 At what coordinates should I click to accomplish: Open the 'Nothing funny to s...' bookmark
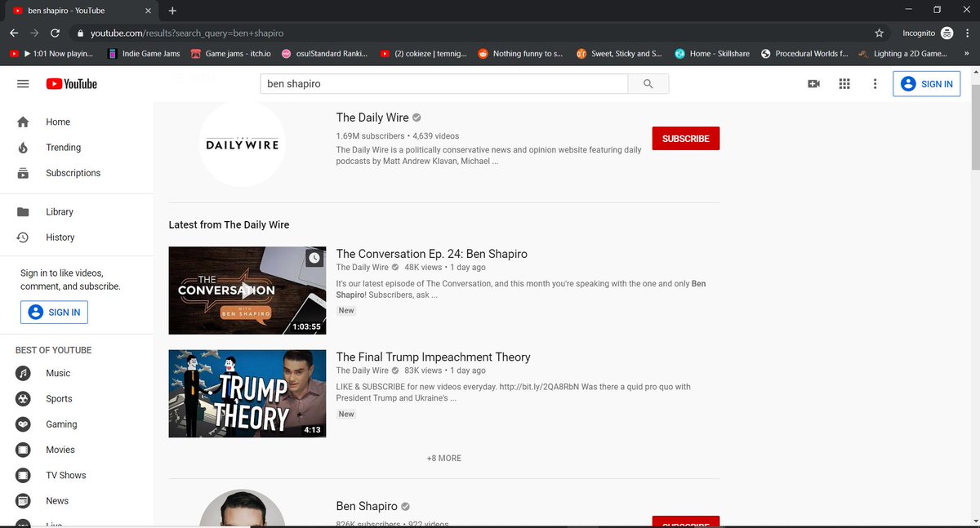click(x=520, y=54)
